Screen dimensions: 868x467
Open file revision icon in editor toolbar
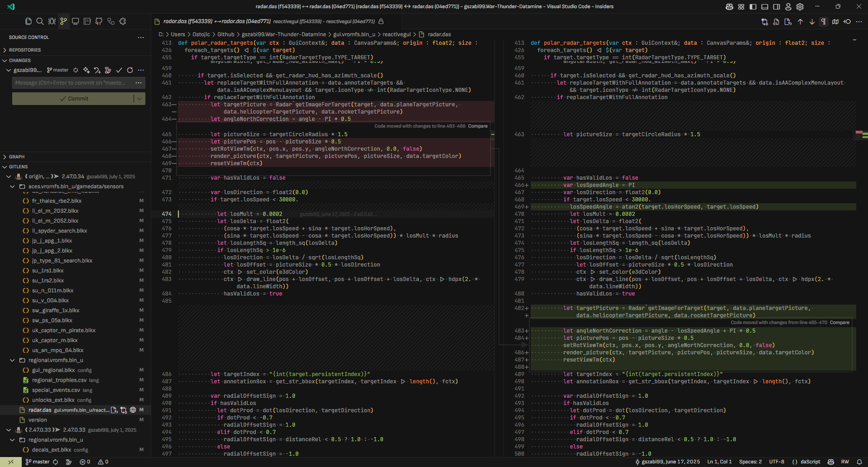point(776,22)
